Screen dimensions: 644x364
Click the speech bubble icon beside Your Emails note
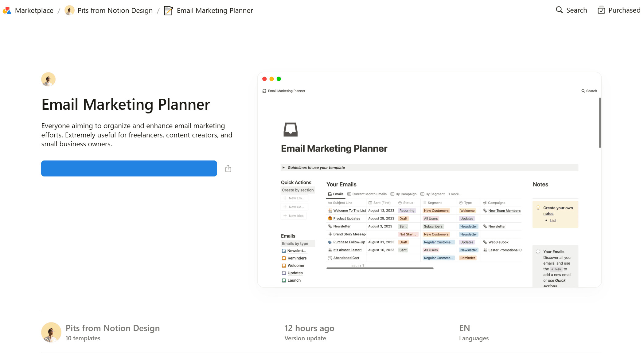[x=538, y=252]
